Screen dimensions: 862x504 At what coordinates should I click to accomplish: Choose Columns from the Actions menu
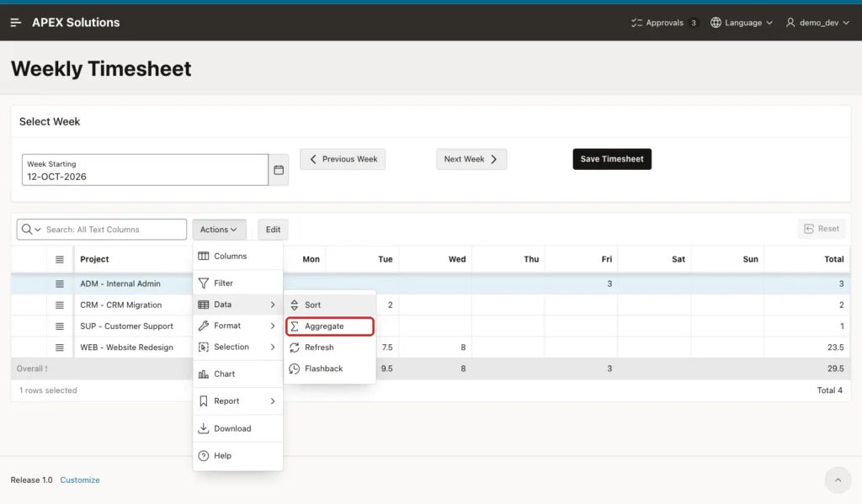[x=237, y=256]
